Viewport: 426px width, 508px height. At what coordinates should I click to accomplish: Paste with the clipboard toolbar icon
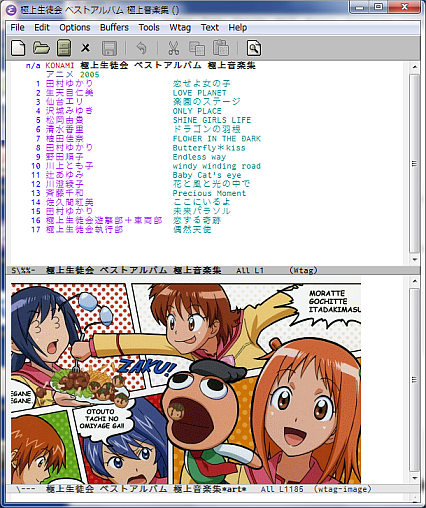click(x=221, y=48)
